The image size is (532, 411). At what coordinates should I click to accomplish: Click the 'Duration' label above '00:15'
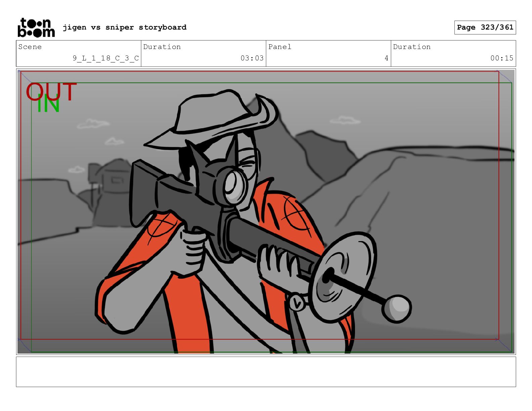point(412,47)
